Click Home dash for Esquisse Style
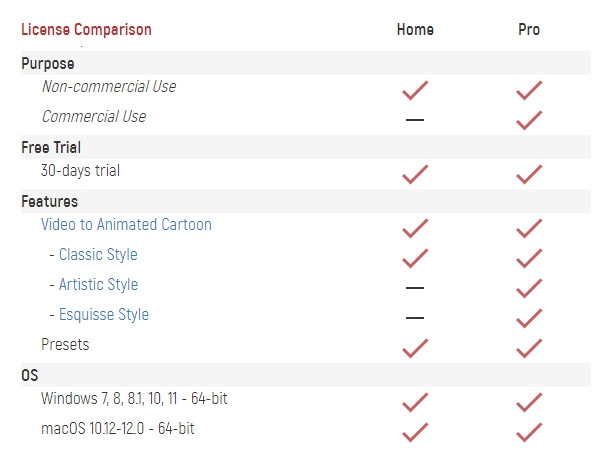Viewport: 604px width, 464px height. click(x=415, y=318)
